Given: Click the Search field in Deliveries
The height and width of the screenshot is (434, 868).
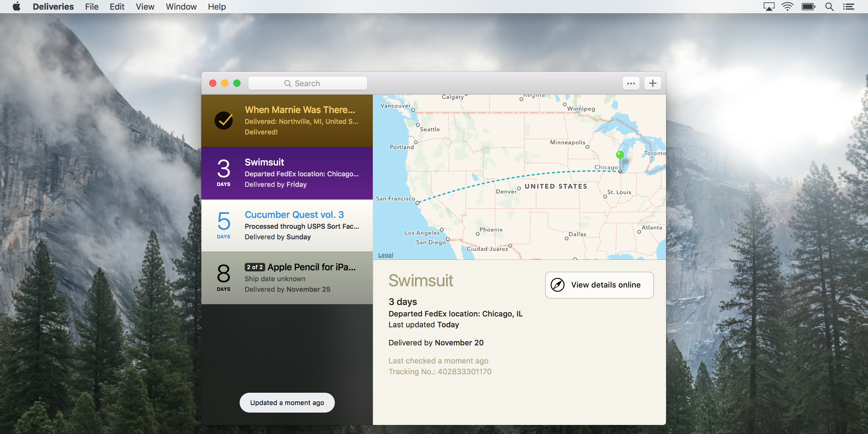Looking at the screenshot, I should coord(307,83).
